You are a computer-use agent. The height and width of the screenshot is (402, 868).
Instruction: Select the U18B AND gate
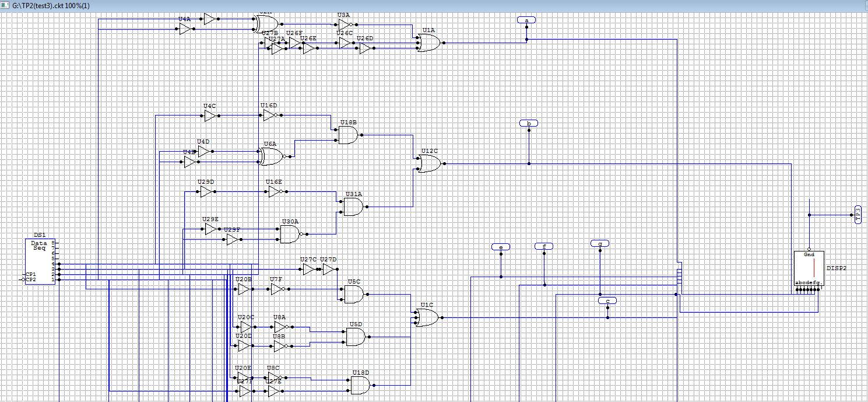[x=348, y=136]
